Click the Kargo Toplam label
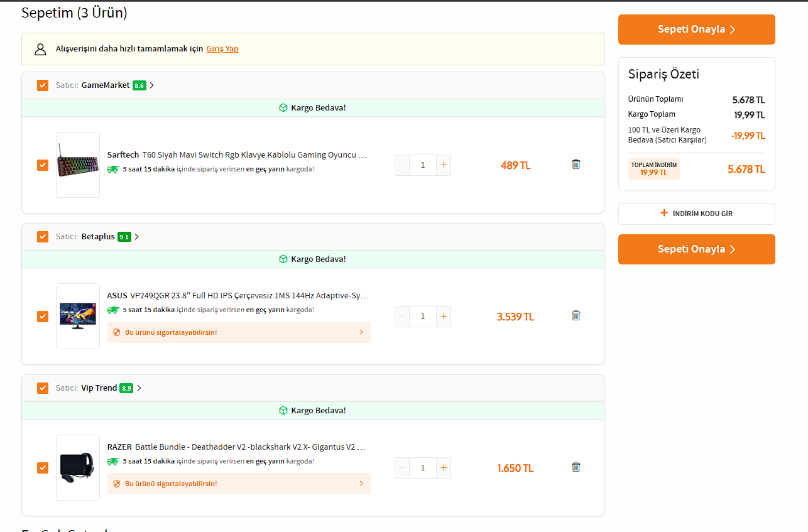Screen dimensions: 808x532 [x=652, y=114]
